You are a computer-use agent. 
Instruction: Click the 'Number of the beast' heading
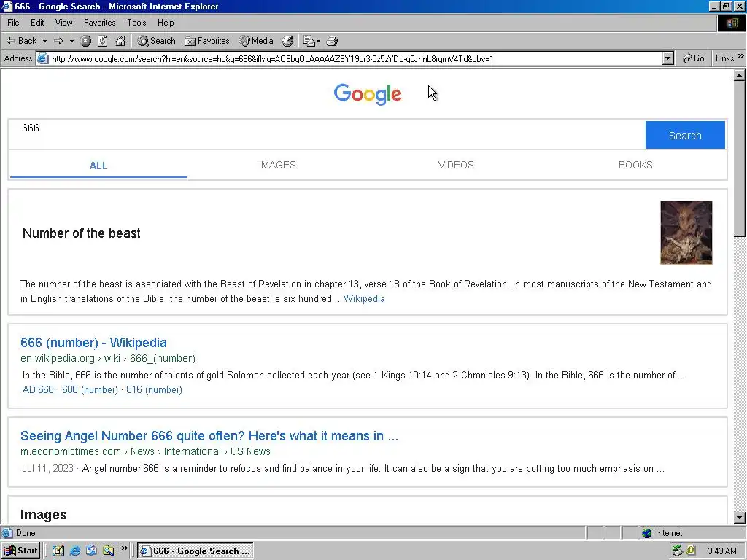pyautogui.click(x=82, y=233)
